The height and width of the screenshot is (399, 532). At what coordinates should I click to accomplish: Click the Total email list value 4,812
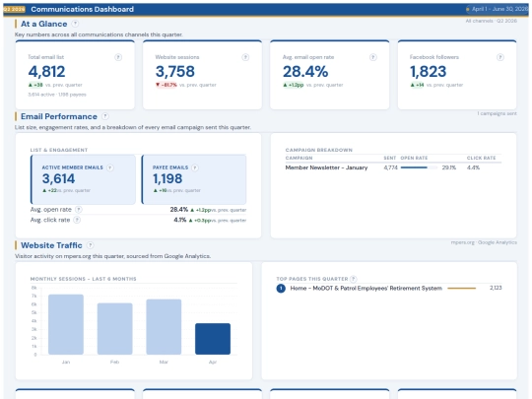click(46, 72)
